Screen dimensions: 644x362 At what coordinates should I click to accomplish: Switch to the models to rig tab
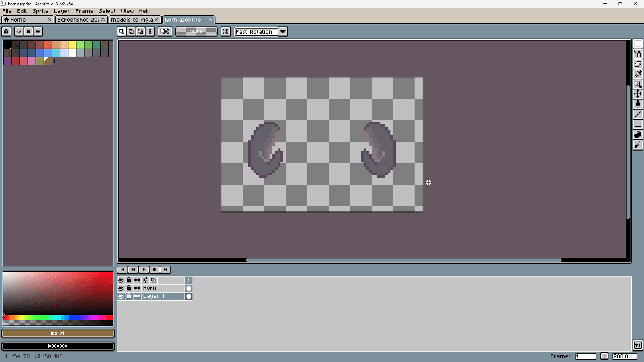132,20
